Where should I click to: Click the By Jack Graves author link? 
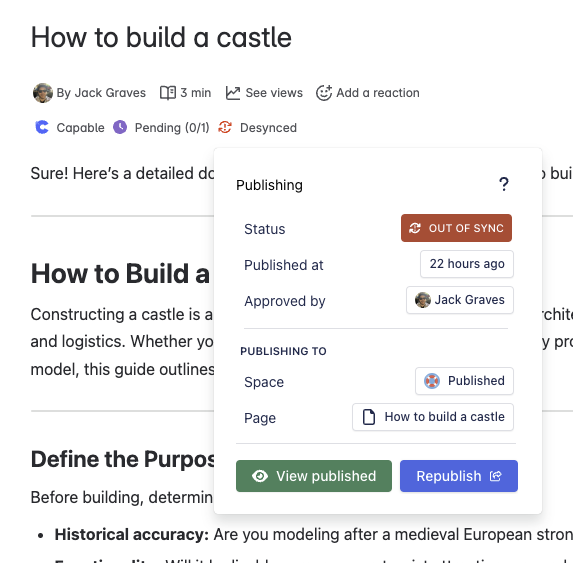point(101,93)
